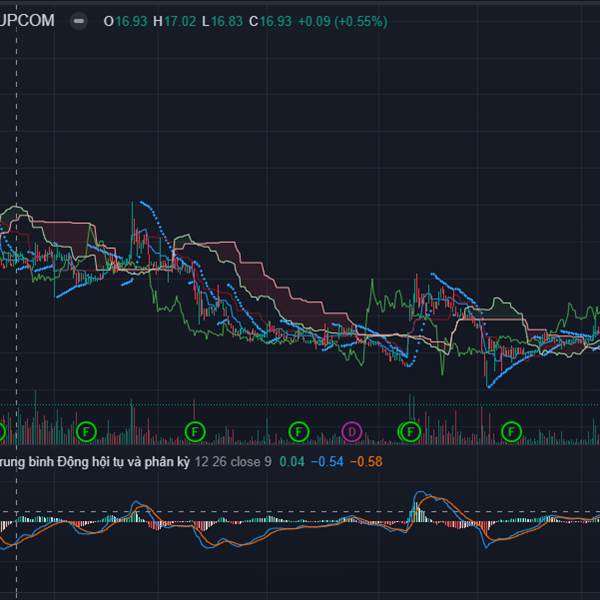The width and height of the screenshot is (600, 600).
Task: Click the blue MACD value −0.54
Action: click(x=328, y=462)
